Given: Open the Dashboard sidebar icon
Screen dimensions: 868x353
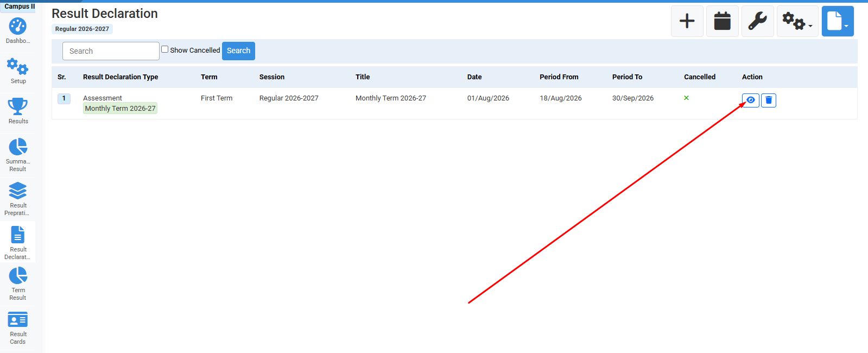Looking at the screenshot, I should tap(17, 27).
